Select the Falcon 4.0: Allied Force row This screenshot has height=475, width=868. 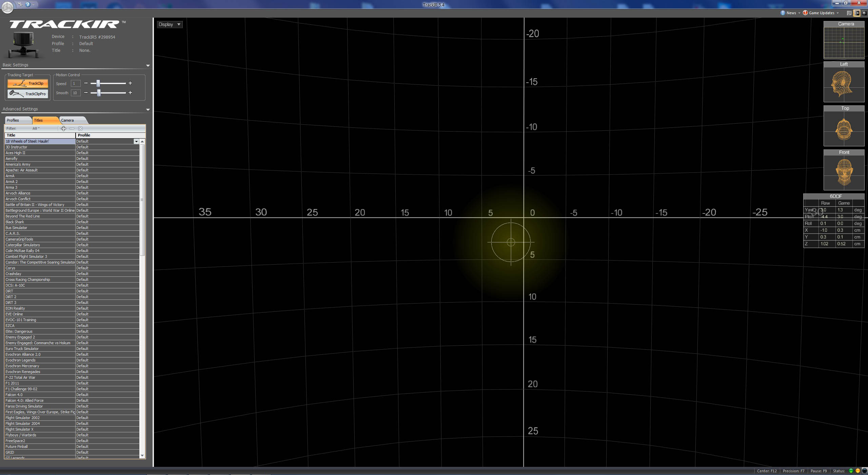[x=40, y=400]
